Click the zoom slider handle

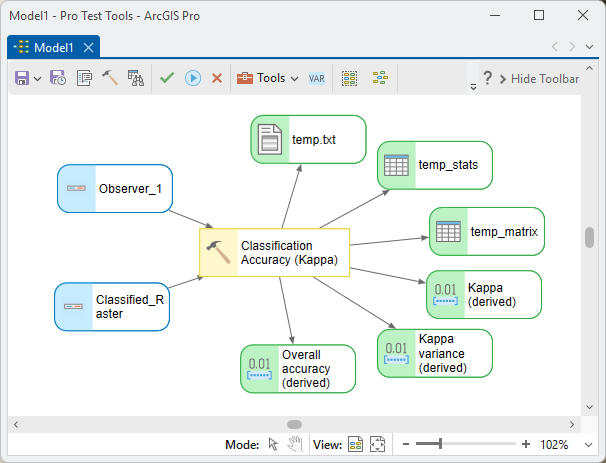click(440, 444)
